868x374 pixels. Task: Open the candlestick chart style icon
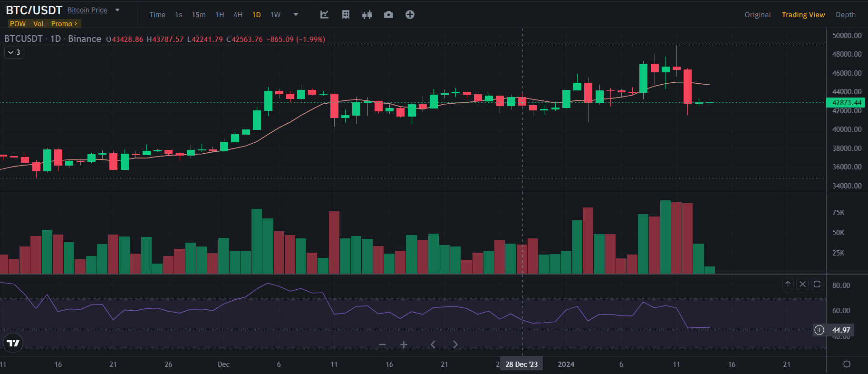(x=367, y=15)
